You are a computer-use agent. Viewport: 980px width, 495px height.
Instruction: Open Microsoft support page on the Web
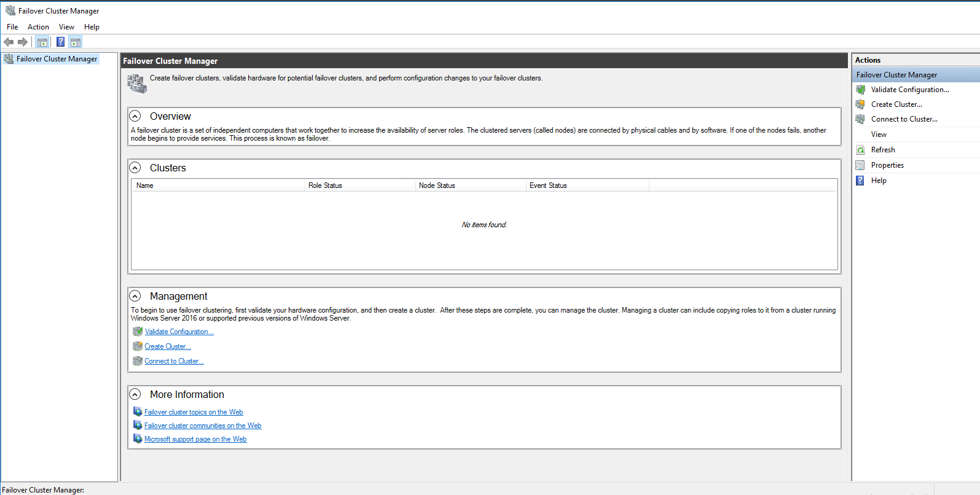195,439
